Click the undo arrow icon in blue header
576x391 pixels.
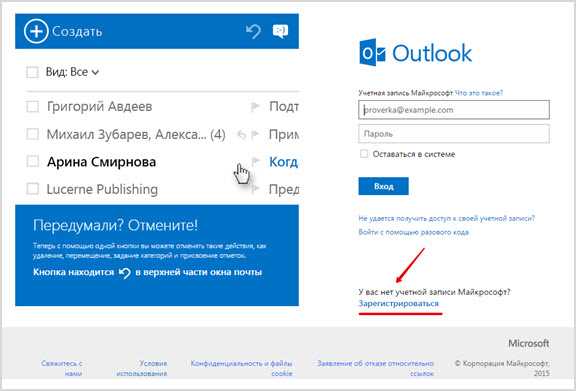click(253, 32)
